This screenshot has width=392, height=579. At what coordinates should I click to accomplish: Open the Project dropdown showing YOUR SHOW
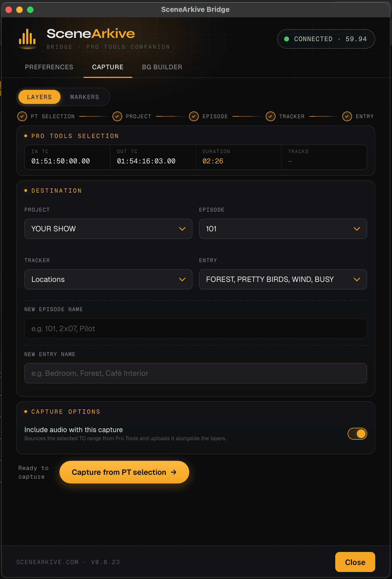coord(108,229)
